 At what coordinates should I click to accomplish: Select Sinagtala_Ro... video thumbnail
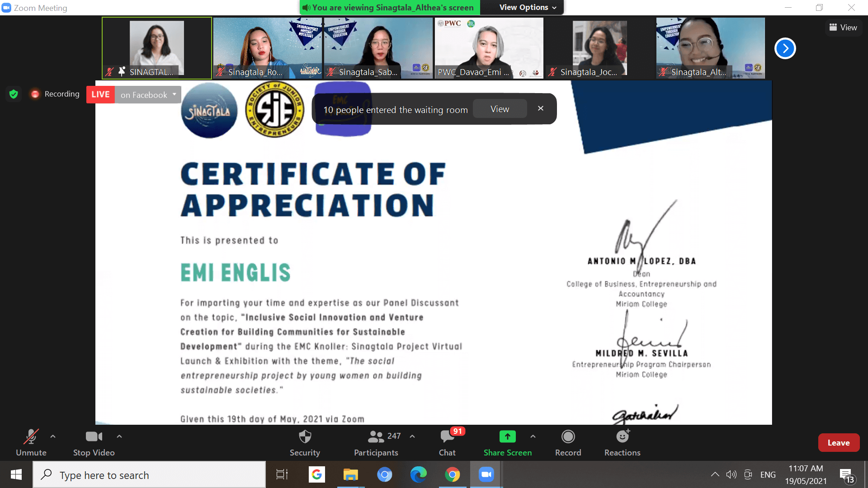pos(268,48)
